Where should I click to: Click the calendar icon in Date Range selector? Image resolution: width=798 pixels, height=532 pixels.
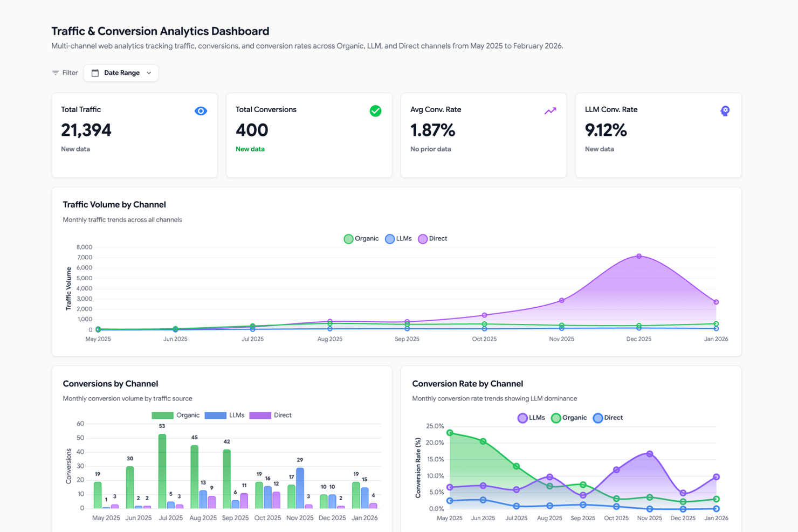tap(95, 72)
